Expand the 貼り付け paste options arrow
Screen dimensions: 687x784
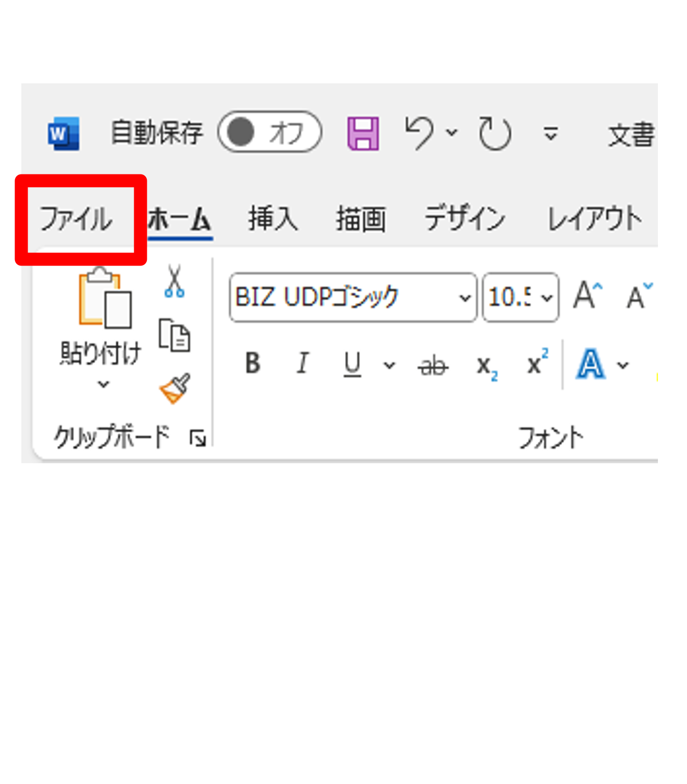pos(103,384)
